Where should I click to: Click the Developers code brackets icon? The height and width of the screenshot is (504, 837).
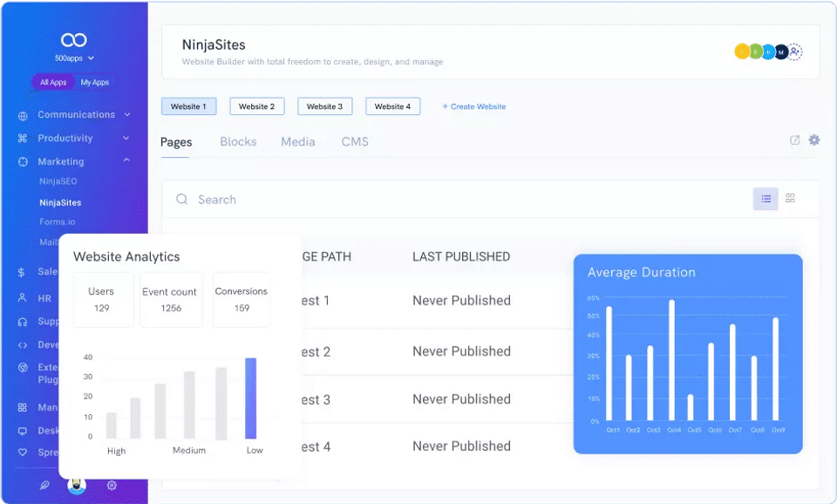tap(23, 345)
